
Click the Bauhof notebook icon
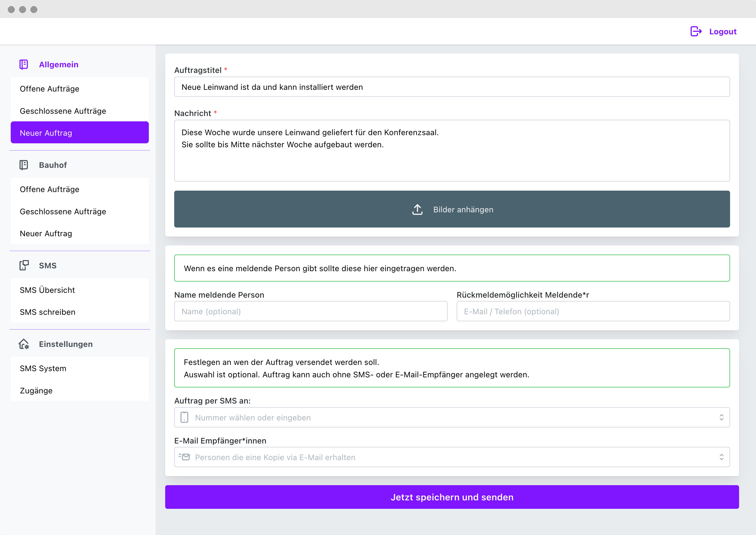click(24, 165)
